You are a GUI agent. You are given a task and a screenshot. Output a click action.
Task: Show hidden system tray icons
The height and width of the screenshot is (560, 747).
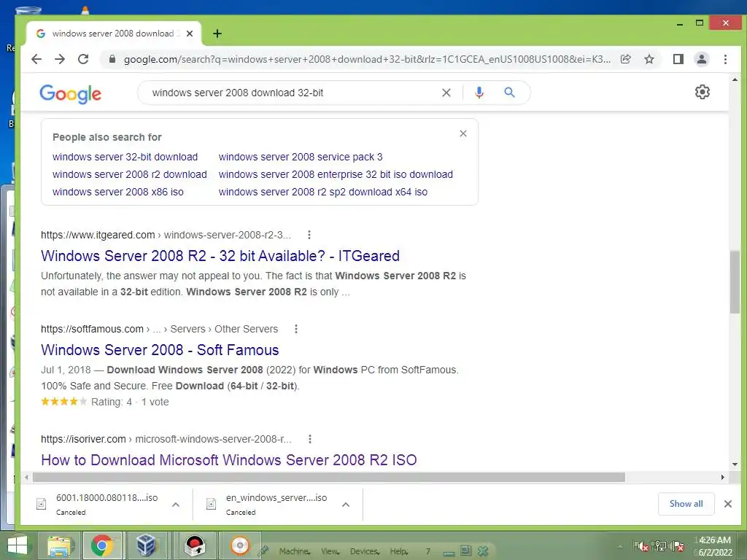[x=620, y=547]
